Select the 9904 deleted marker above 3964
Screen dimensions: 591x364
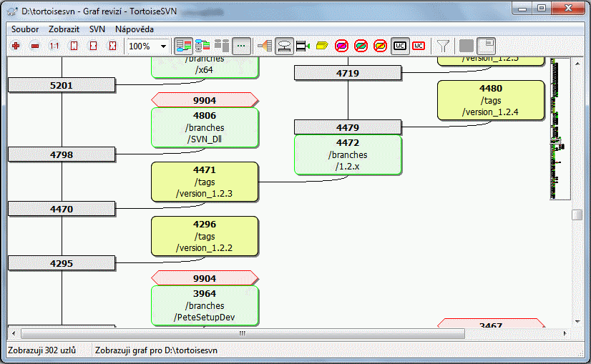205,278
